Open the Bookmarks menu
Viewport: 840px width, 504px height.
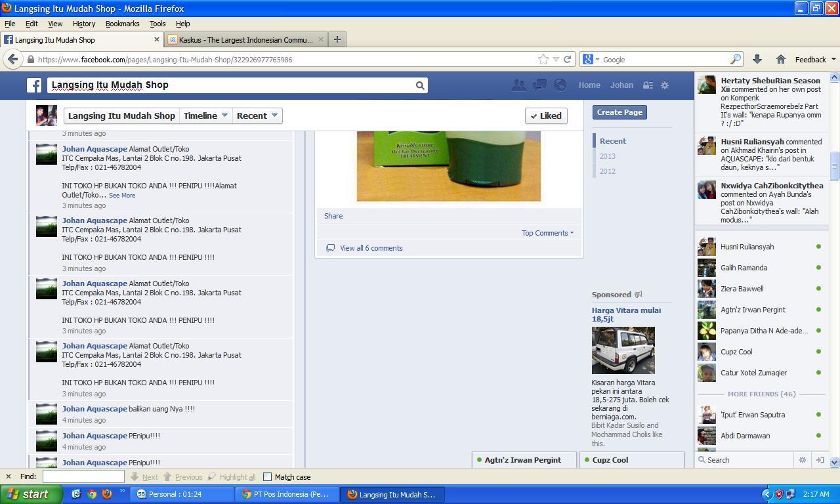(x=122, y=24)
